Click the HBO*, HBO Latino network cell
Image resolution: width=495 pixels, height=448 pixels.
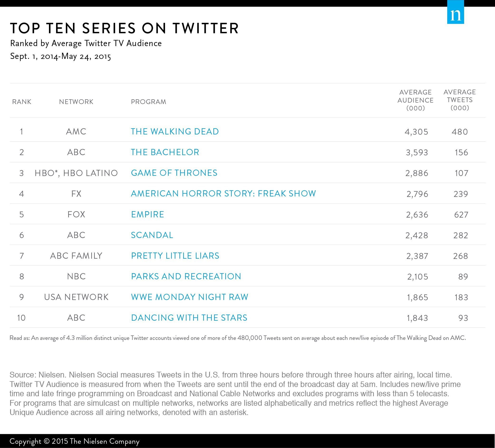point(76,173)
